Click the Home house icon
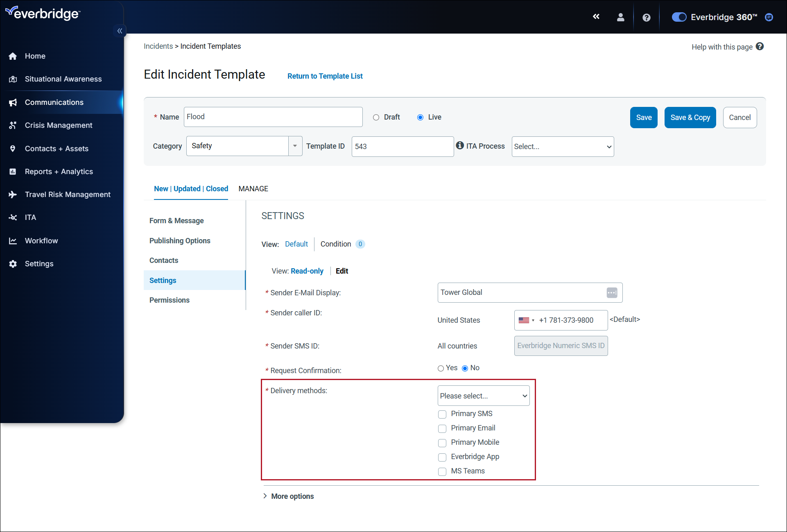Viewport: 787px width, 532px height. point(13,56)
